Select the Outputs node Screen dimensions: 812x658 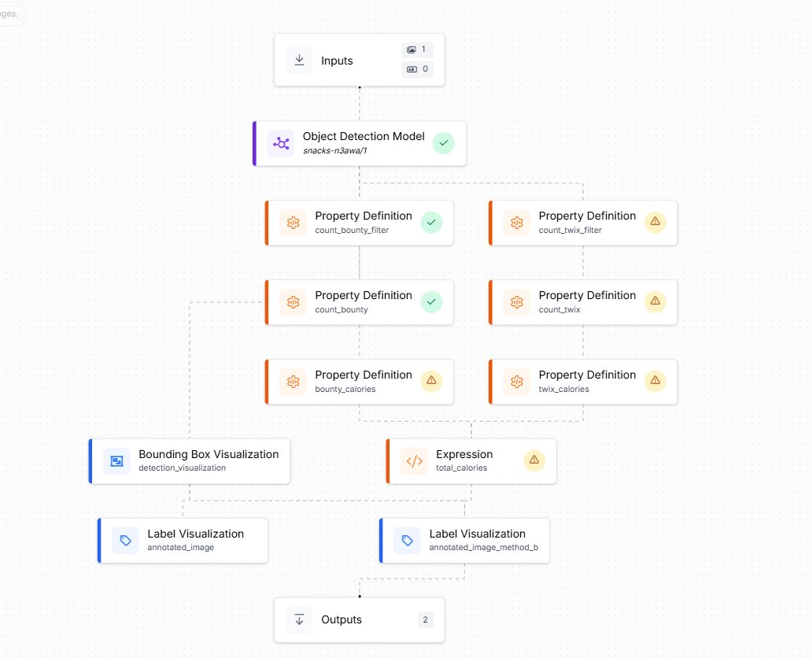[360, 620]
